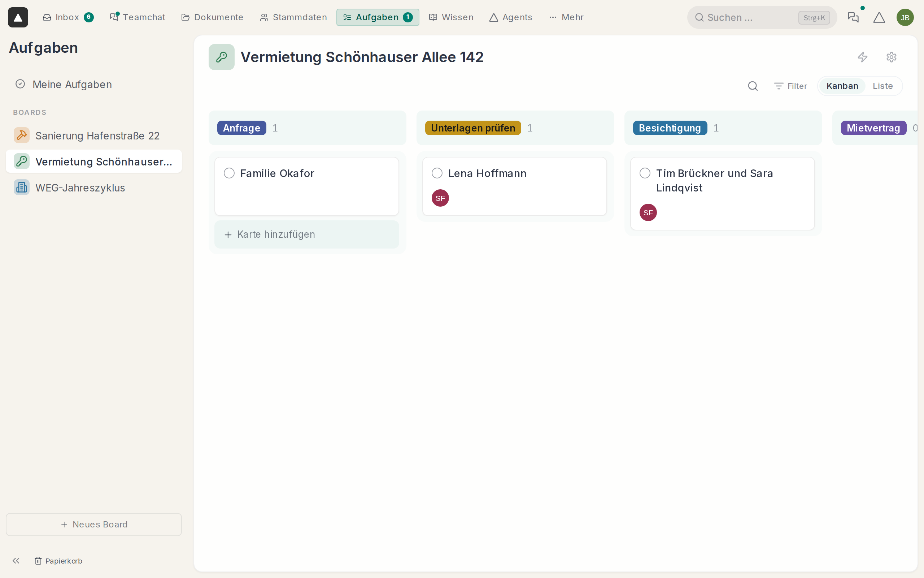Click the Besichtigung column label
924x578 pixels.
[x=670, y=128]
